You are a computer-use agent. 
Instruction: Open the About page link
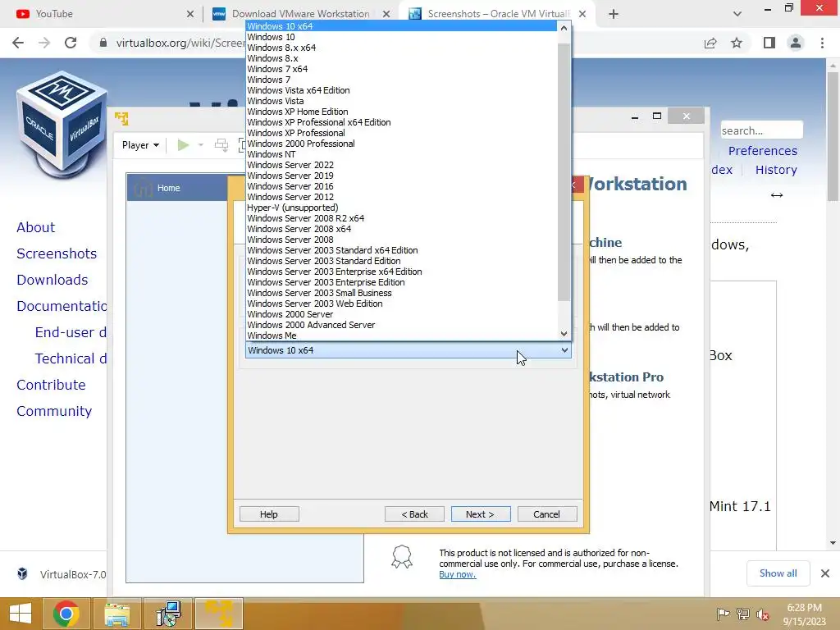(x=35, y=227)
